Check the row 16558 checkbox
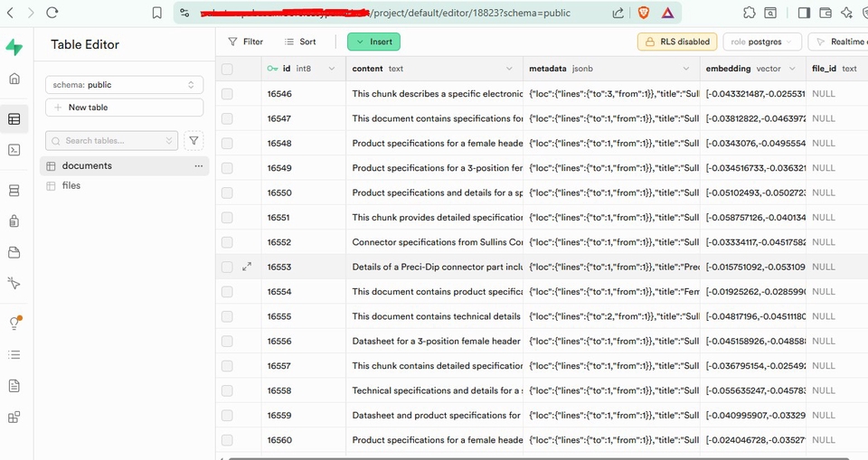This screenshot has width=868, height=460. pyautogui.click(x=227, y=390)
